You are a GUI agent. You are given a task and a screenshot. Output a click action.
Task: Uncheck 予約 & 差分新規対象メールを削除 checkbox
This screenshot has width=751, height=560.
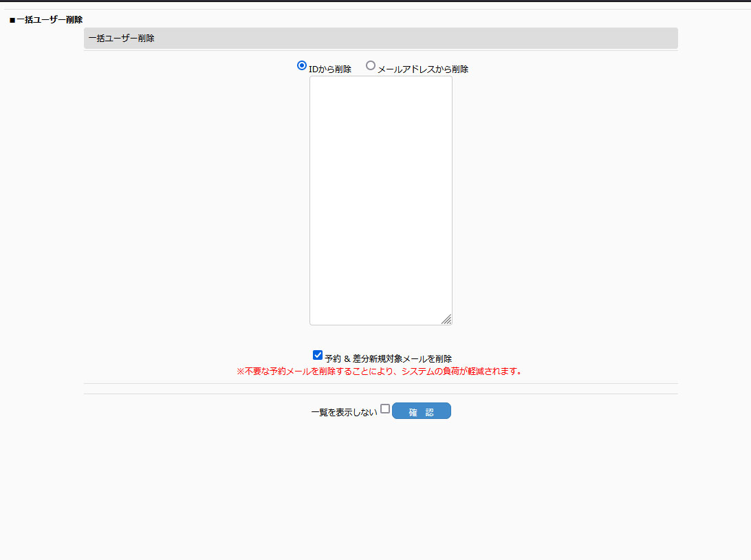pos(318,355)
